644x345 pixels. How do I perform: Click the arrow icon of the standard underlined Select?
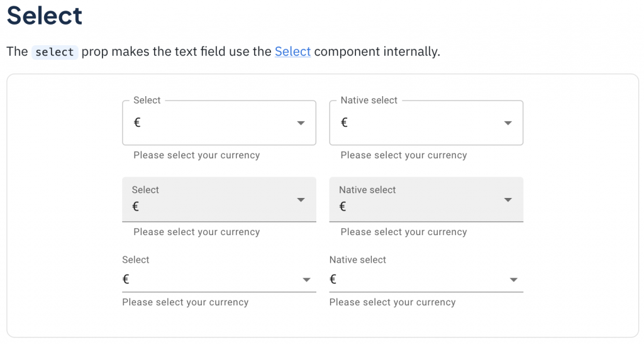point(306,280)
